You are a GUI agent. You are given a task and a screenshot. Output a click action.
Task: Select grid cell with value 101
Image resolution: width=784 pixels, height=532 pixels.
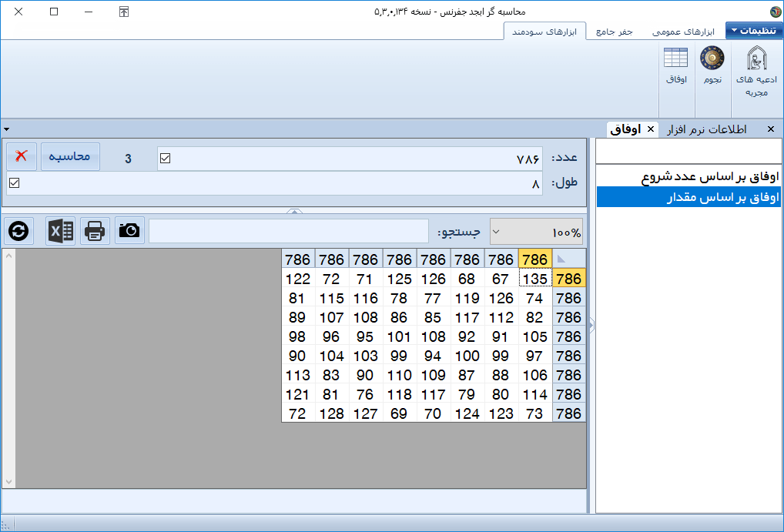pos(400,336)
